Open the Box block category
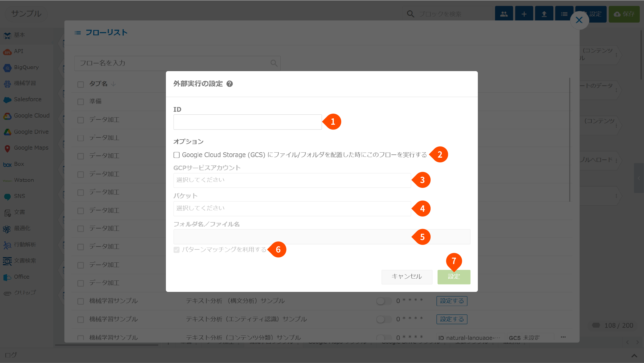Screen dimensions: 644x363 click(27, 164)
